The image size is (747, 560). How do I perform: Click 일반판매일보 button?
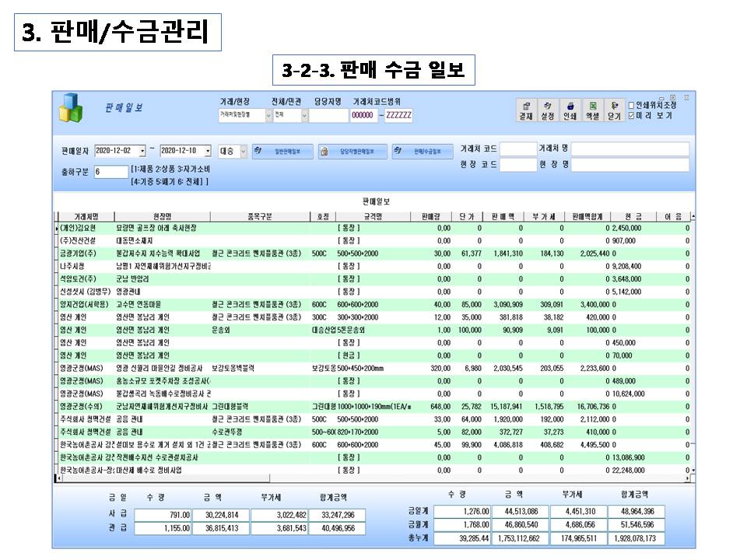tap(282, 152)
